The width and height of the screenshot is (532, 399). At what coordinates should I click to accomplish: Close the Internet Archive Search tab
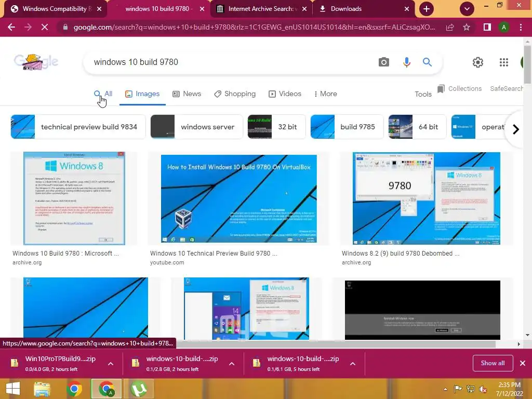pos(304,9)
